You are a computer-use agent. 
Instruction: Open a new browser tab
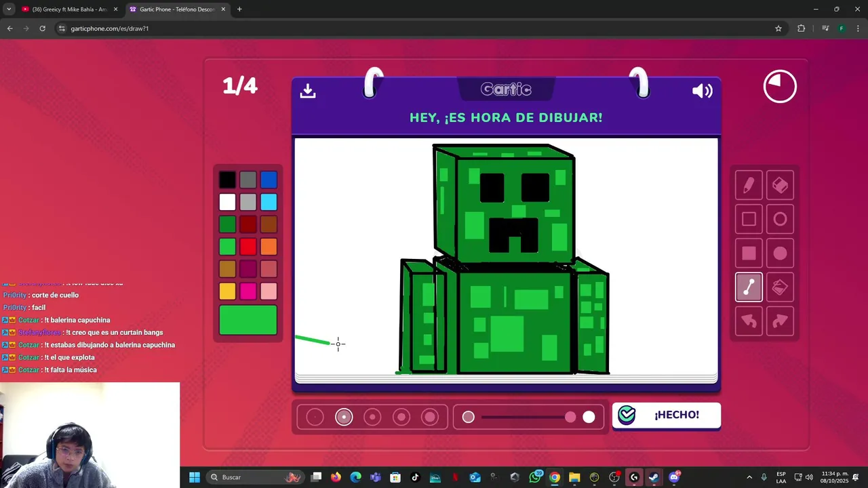pos(239,9)
